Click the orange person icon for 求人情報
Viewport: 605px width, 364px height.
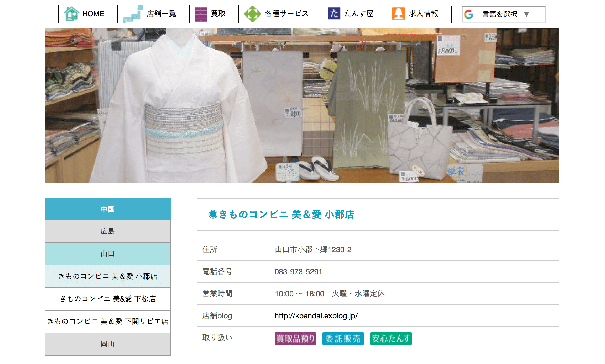[398, 14]
